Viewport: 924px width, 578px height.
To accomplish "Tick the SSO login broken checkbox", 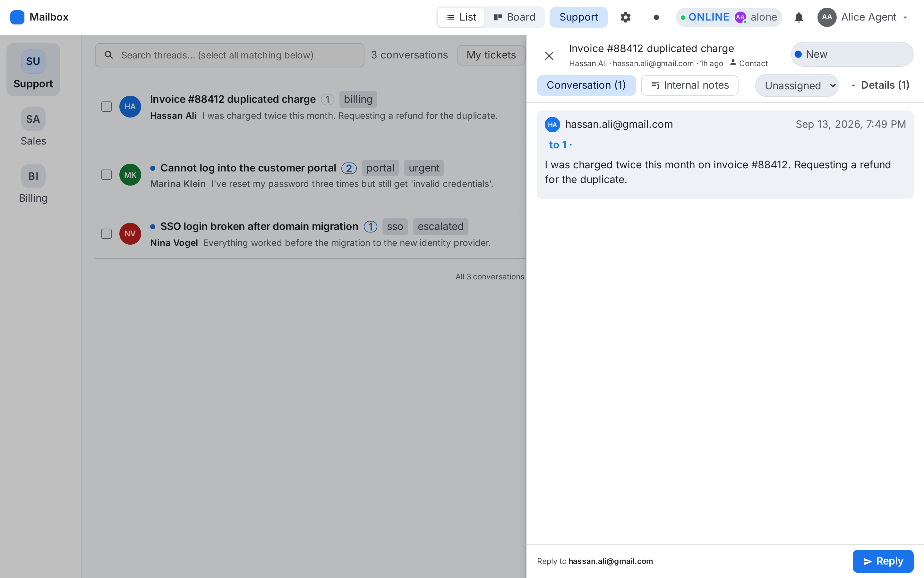I will (107, 233).
